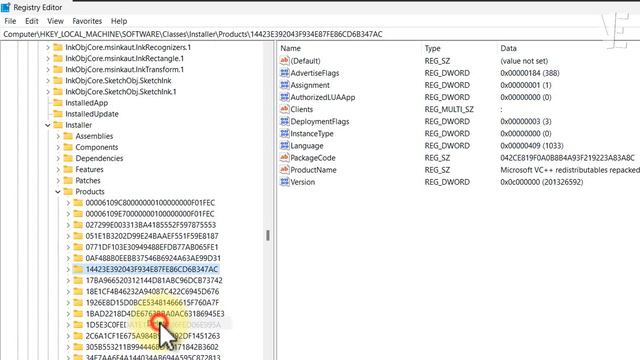Click the InstalledUpdate folder icon
The height and width of the screenshot is (360, 640).
click(x=58, y=114)
